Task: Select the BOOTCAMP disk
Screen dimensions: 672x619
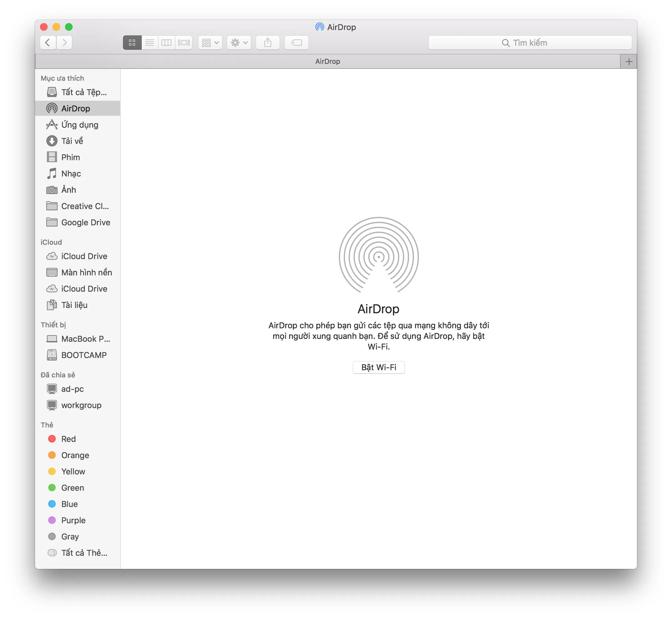Action: 78,355
